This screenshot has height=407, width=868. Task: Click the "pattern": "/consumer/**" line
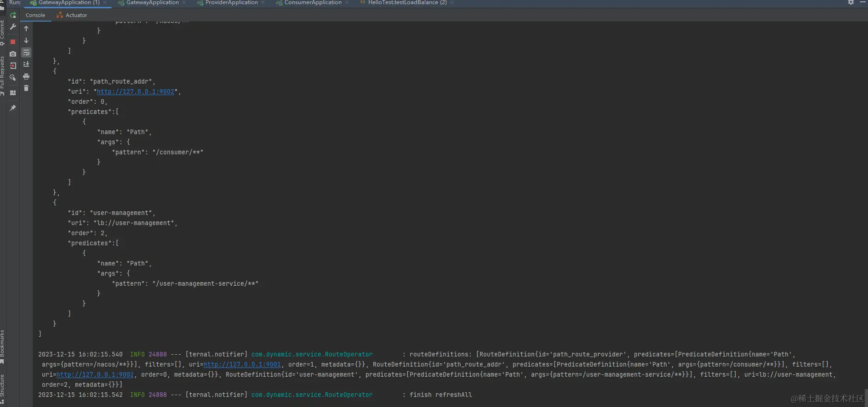tap(158, 152)
